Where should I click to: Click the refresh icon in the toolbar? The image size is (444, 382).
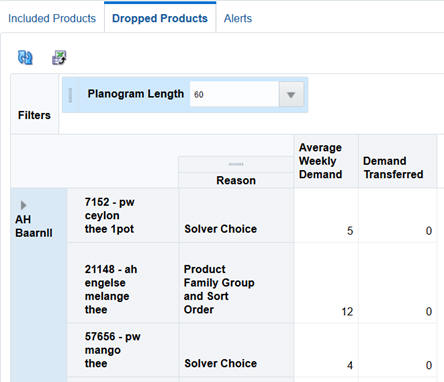(25, 57)
